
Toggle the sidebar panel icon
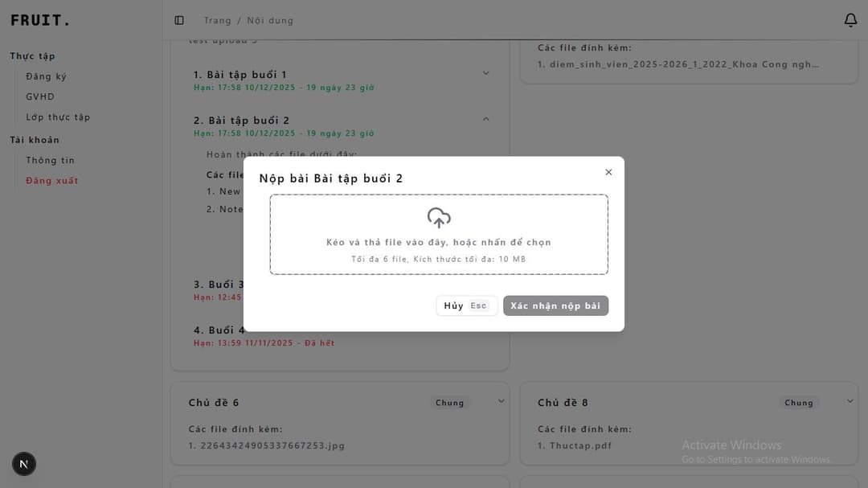point(179,20)
